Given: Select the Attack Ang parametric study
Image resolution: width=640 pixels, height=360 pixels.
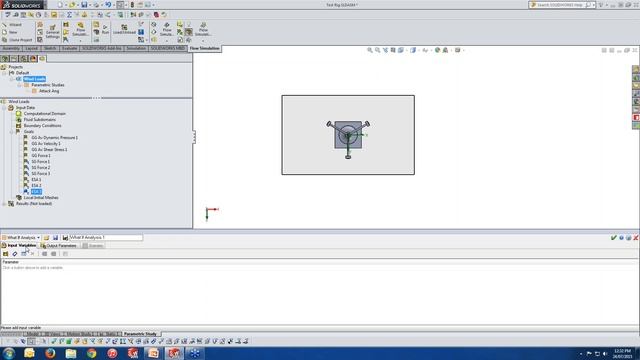Looking at the screenshot, I should 49,91.
